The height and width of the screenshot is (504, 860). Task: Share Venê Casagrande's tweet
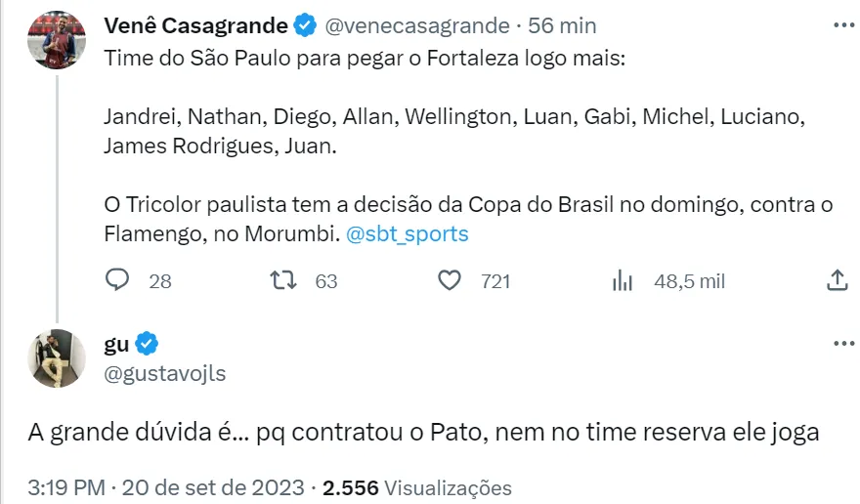click(837, 281)
